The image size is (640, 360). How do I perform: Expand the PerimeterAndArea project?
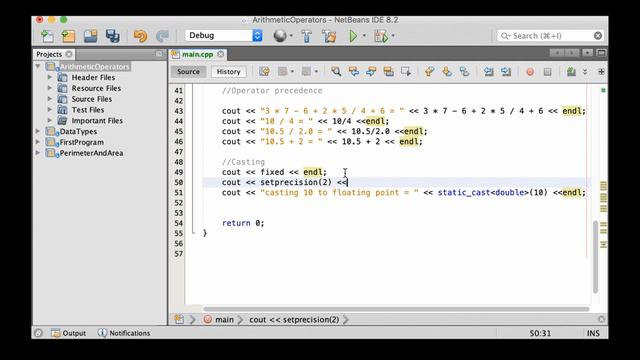(38, 153)
